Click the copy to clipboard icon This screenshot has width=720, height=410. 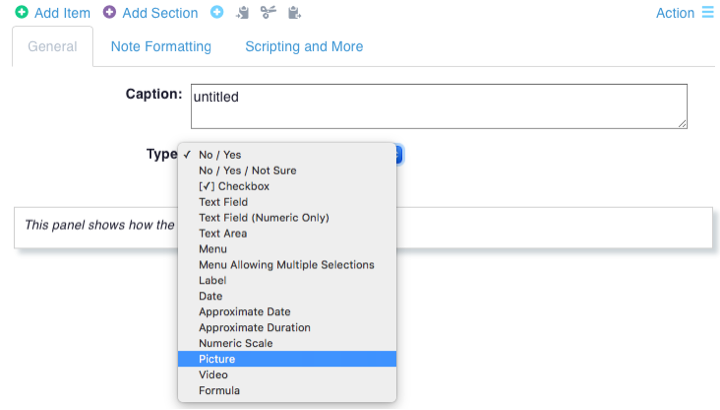243,13
